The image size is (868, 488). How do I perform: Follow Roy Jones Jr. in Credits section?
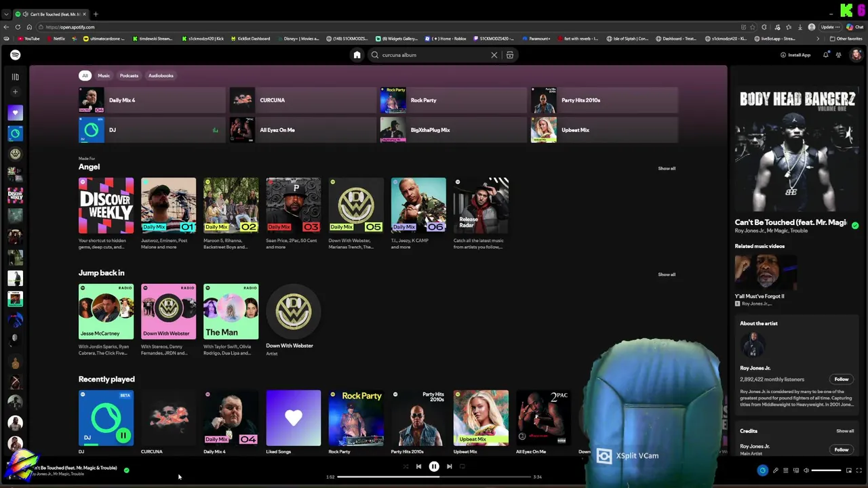841,449
